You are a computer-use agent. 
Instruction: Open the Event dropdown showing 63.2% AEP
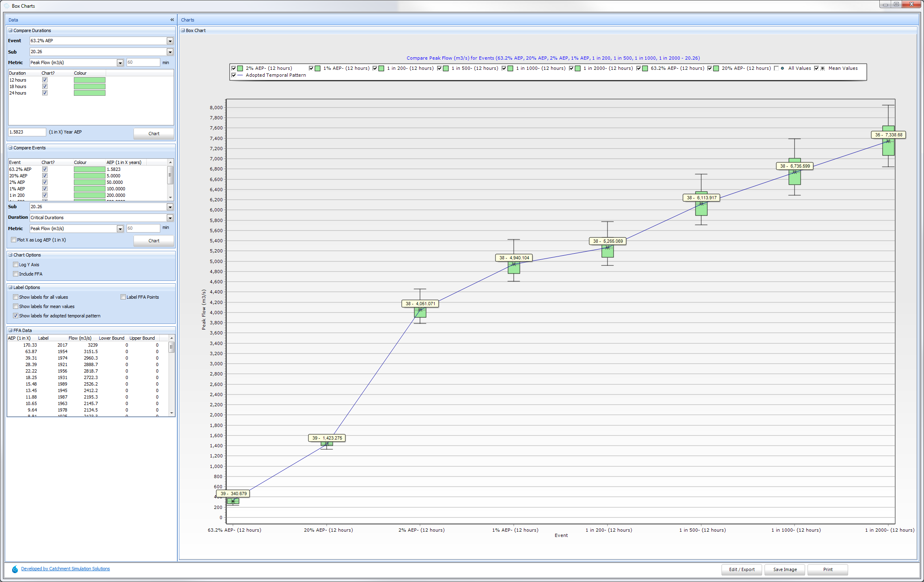(170, 41)
